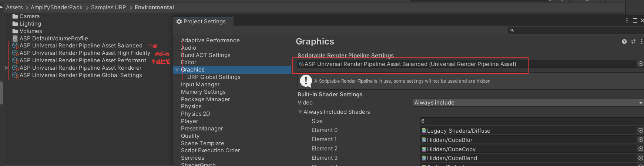644x166 pixels.
Task: Click the Hidden/CubeBlur shader field
Action: point(529,140)
